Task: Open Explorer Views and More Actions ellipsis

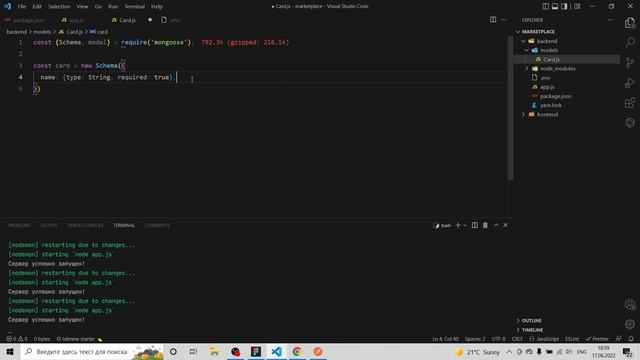Action: point(610,20)
